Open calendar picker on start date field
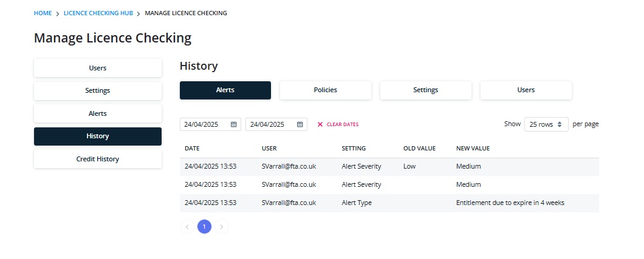This screenshot has height=259, width=644. 234,124
